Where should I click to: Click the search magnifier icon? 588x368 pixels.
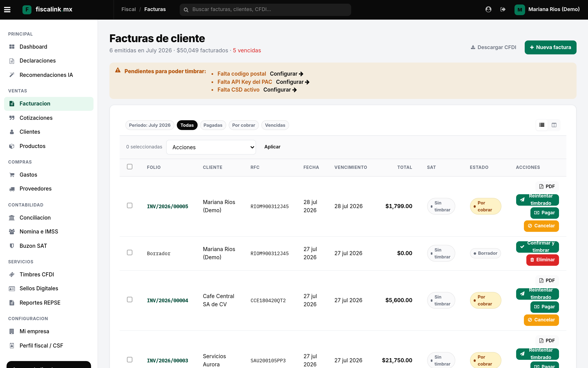click(186, 10)
